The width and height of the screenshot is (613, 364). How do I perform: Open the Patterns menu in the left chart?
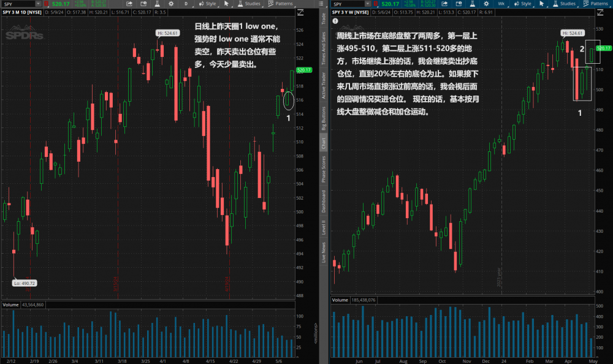[280, 4]
